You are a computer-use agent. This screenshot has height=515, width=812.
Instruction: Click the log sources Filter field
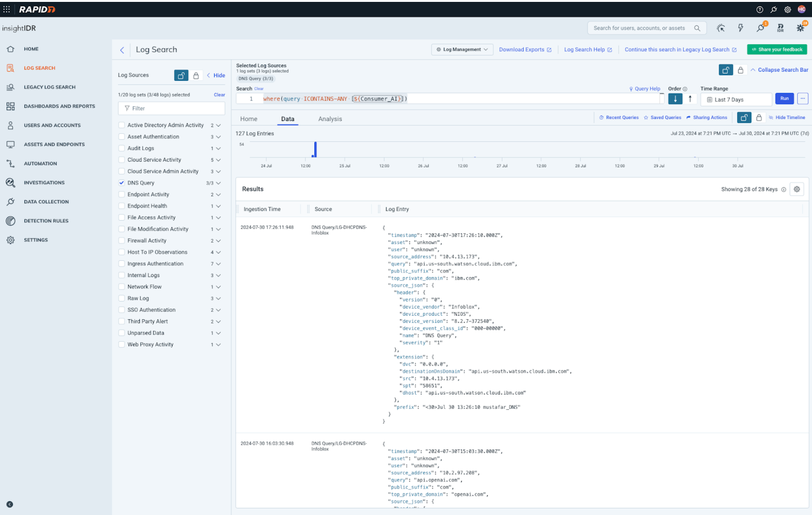172,108
